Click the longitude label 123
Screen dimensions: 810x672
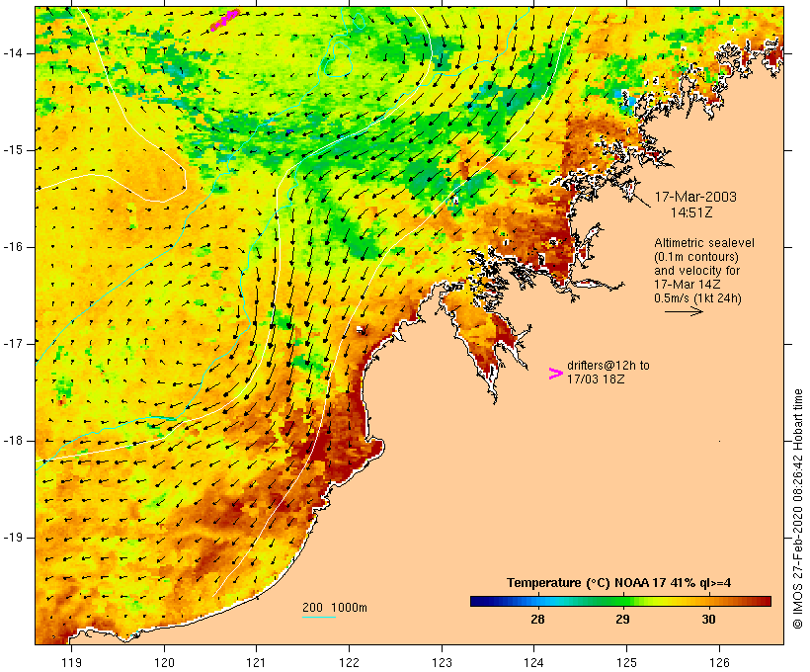pyautogui.click(x=442, y=662)
